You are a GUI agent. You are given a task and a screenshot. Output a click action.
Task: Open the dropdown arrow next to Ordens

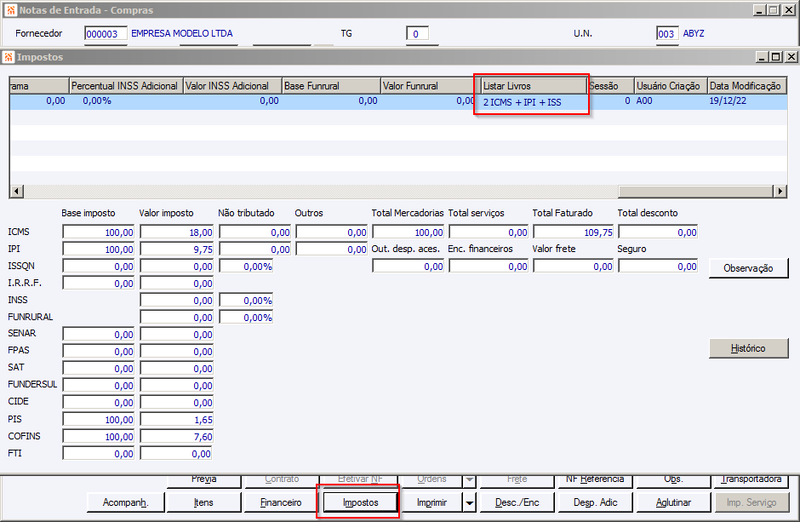point(469,480)
